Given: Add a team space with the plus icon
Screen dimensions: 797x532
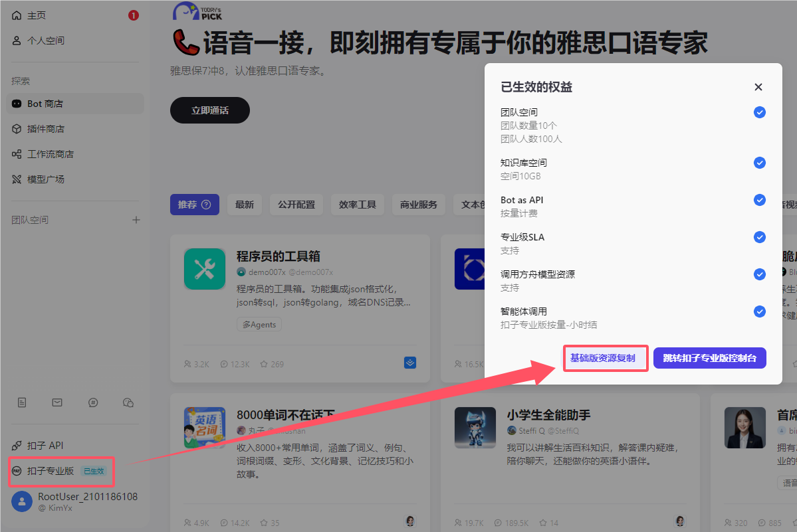Looking at the screenshot, I should click(x=136, y=220).
